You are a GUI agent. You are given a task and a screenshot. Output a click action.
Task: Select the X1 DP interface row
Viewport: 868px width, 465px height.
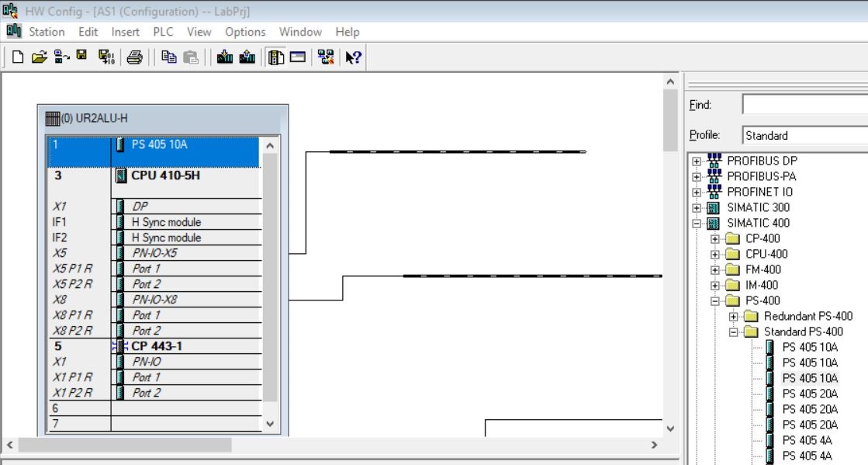tap(154, 206)
